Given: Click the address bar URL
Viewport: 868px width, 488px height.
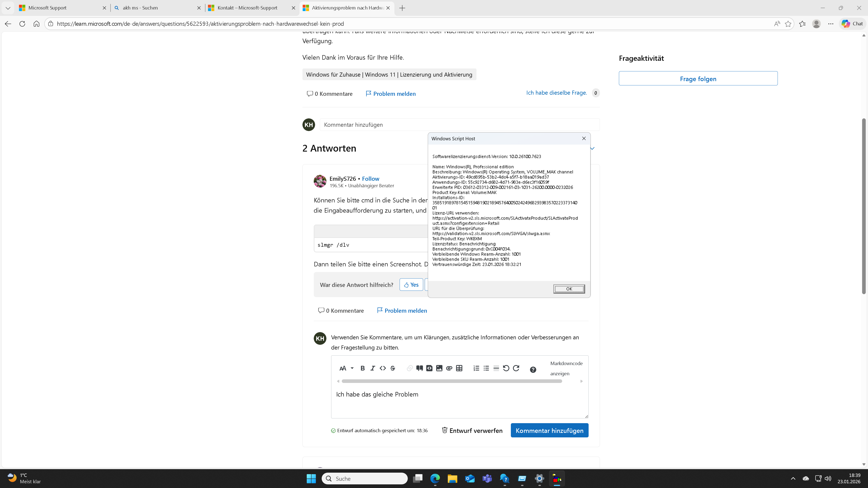Looking at the screenshot, I should (200, 23).
